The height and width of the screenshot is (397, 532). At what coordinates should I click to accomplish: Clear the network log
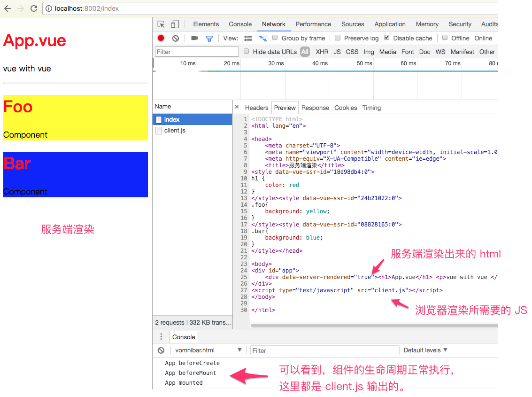pyautogui.click(x=175, y=39)
